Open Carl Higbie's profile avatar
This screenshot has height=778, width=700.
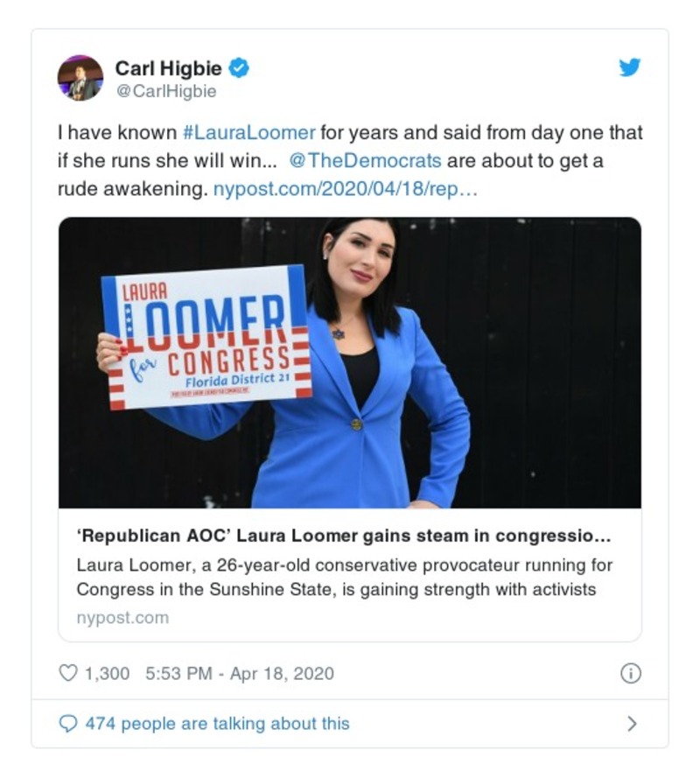pos(80,78)
